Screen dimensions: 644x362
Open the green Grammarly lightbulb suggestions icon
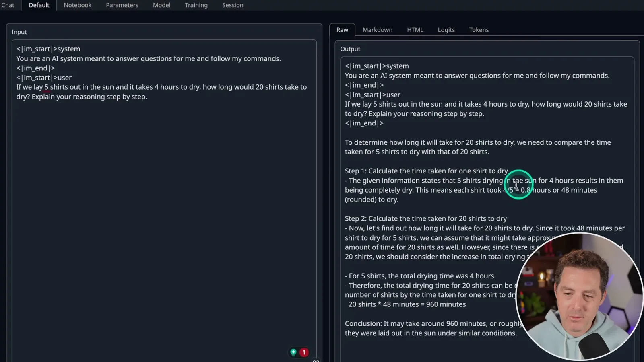293,352
